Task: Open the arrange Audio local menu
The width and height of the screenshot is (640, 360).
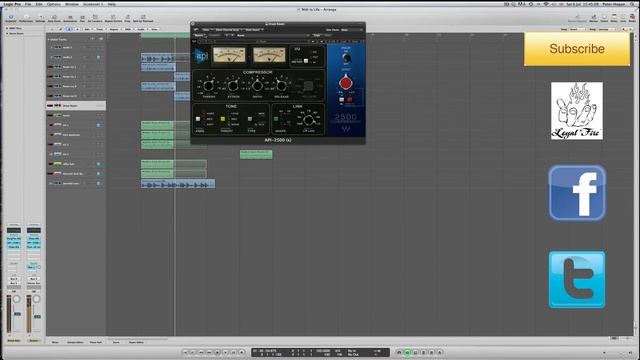Action: tap(141, 29)
